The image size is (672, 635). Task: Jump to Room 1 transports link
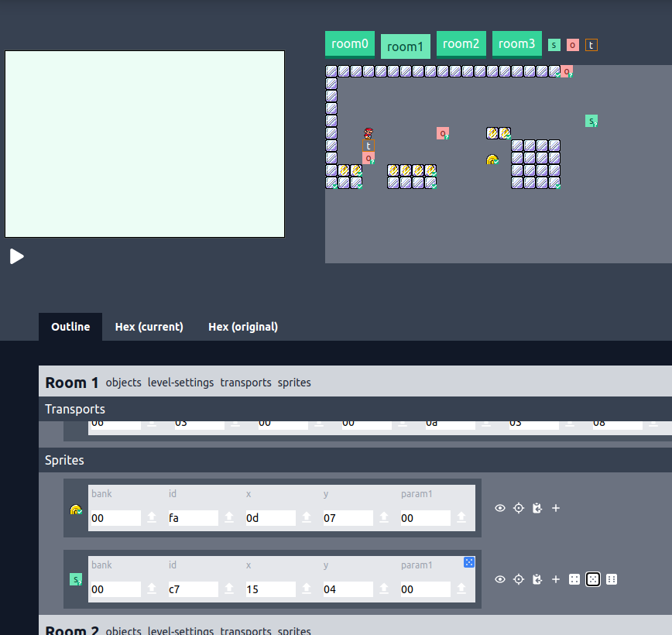[245, 383]
